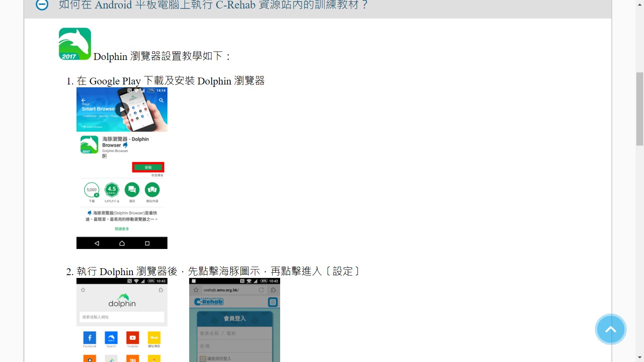Click the green 安裝 install button
This screenshot has width=644, height=362.
point(148,167)
